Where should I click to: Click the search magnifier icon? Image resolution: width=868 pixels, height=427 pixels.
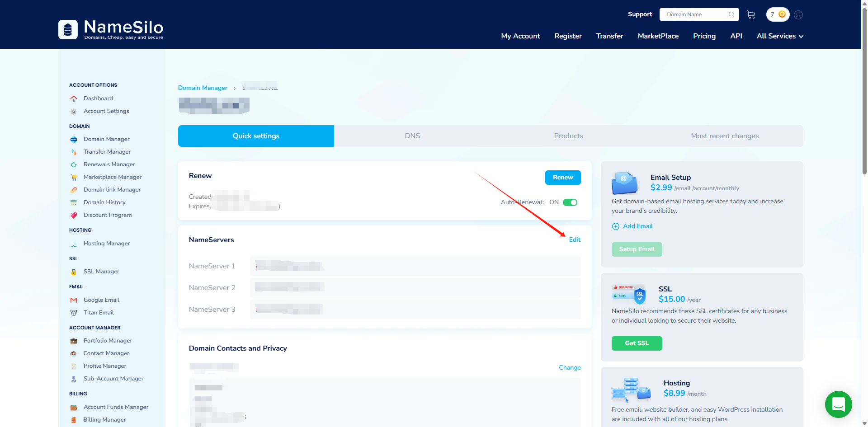[731, 14]
